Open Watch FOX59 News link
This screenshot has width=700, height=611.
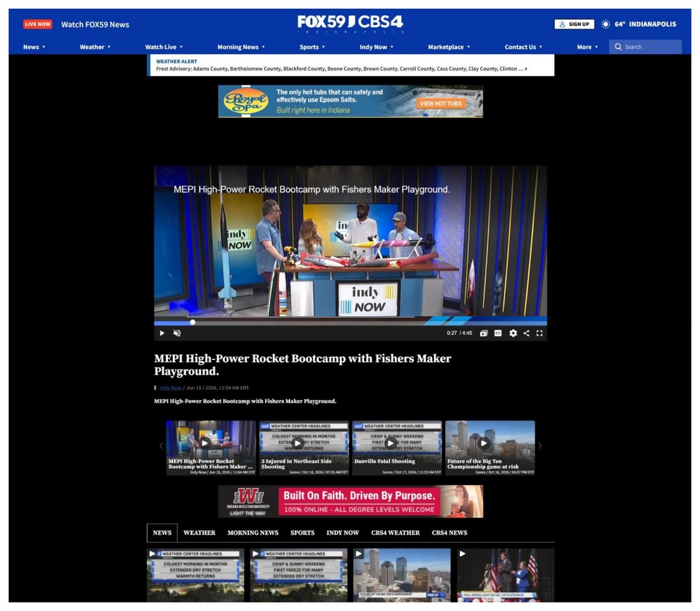point(95,25)
